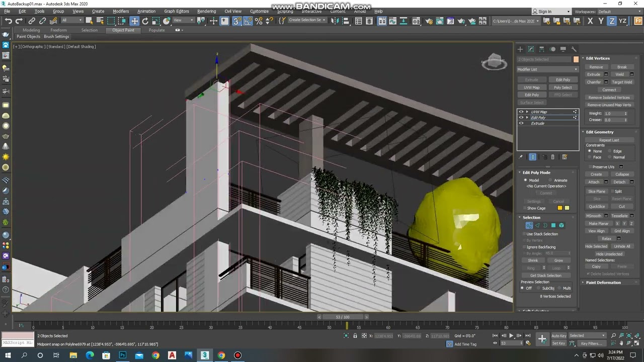Toggle Show End Result icon

click(533, 157)
